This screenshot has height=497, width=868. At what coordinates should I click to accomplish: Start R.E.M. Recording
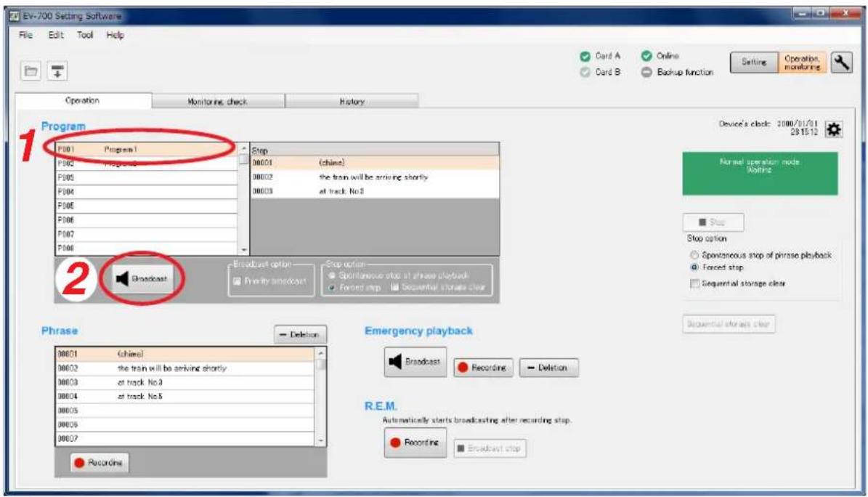(x=415, y=443)
